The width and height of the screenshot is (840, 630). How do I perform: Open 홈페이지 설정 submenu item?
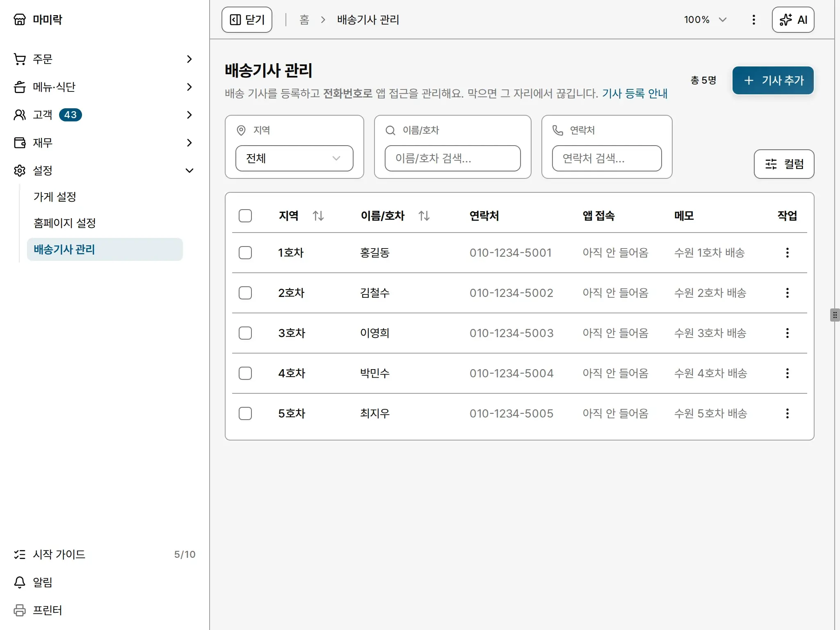[x=105, y=223]
